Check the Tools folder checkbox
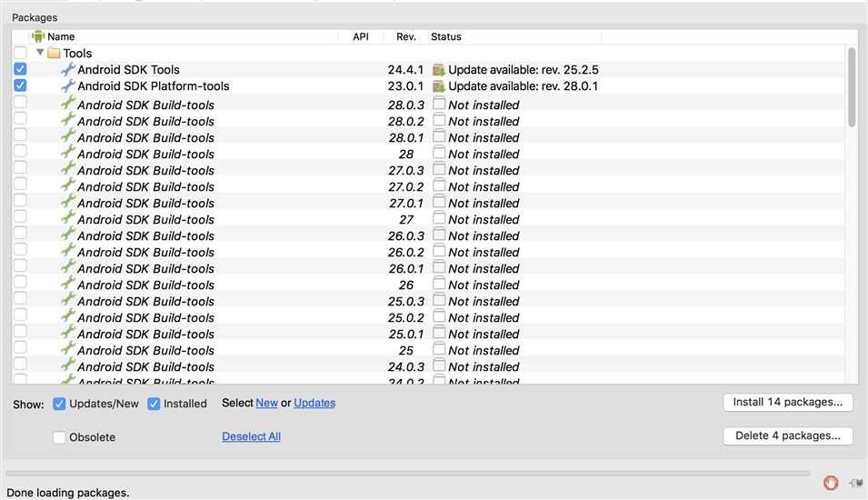 tap(21, 53)
